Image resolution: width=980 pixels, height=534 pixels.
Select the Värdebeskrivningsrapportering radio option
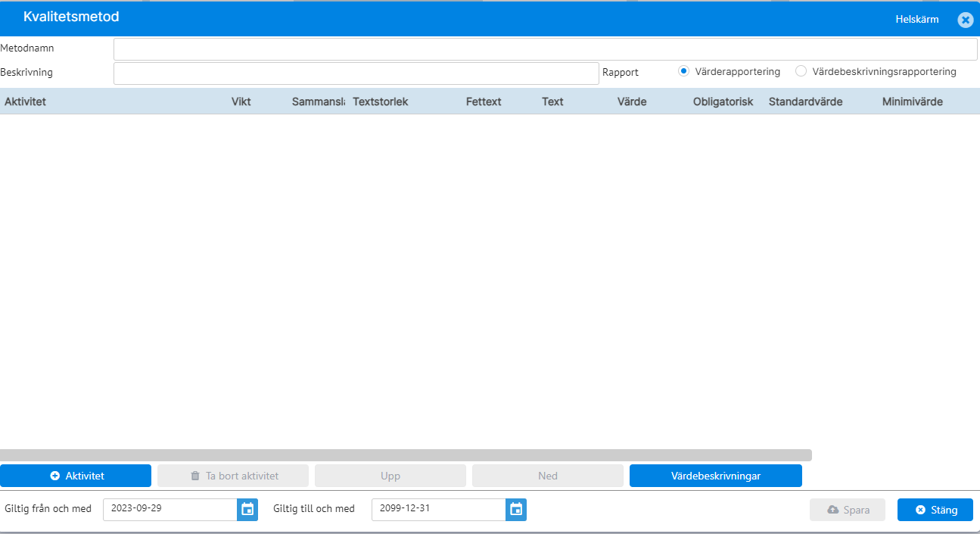pos(801,71)
